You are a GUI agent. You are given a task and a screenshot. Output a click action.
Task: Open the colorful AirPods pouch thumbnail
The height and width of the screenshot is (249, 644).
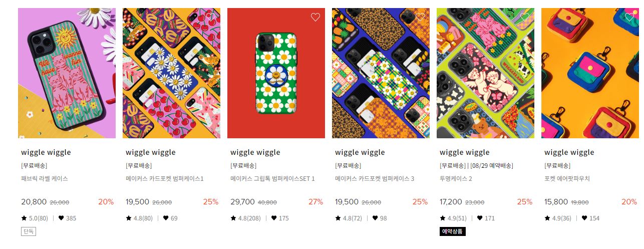[590, 73]
